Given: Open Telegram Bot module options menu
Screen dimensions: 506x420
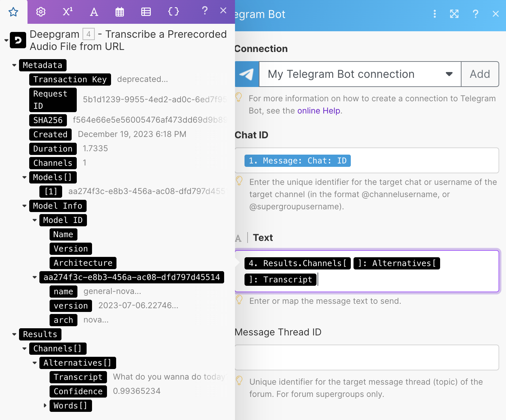Looking at the screenshot, I should [x=435, y=14].
